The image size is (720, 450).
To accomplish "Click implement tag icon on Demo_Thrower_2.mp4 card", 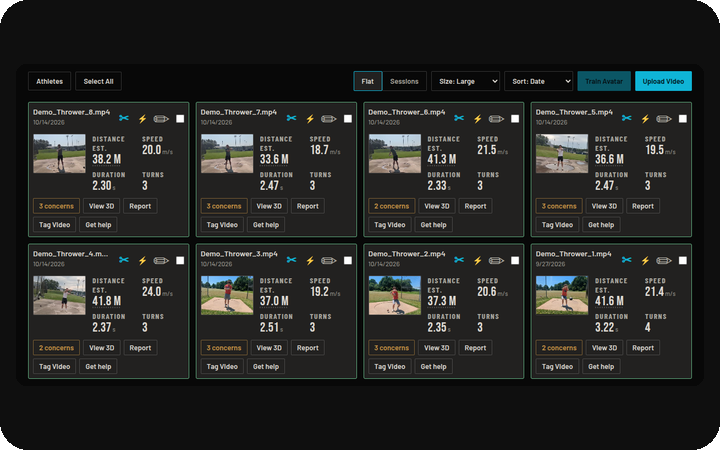I will click(x=496, y=261).
